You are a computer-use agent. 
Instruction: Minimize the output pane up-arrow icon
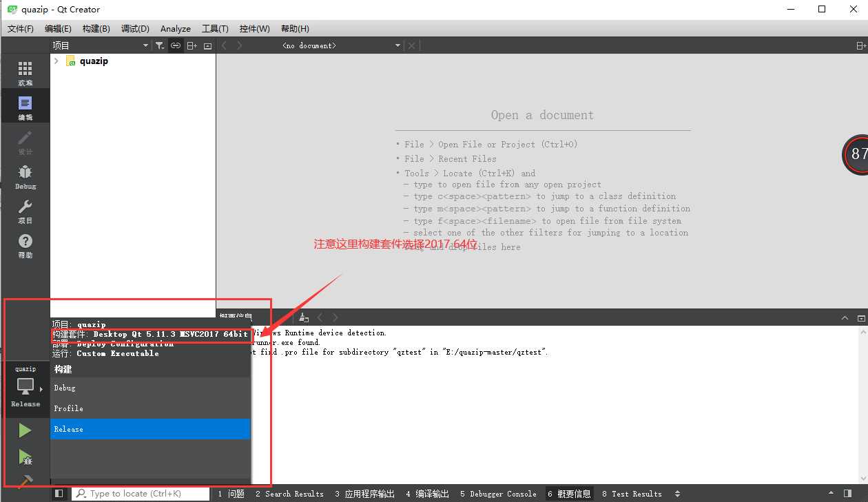(x=845, y=318)
